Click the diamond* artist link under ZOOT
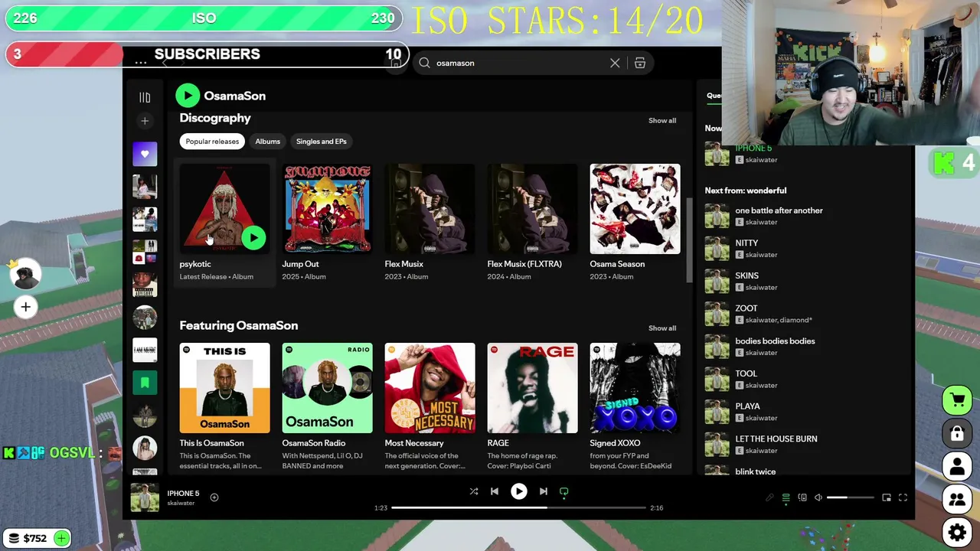Image resolution: width=980 pixels, height=551 pixels. pyautogui.click(x=797, y=320)
